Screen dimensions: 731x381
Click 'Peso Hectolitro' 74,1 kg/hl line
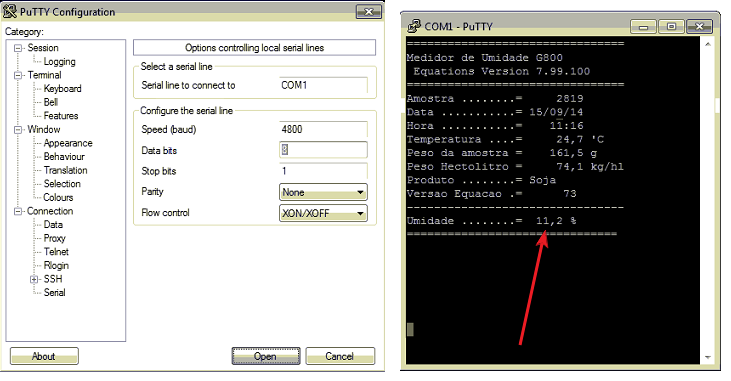click(515, 166)
